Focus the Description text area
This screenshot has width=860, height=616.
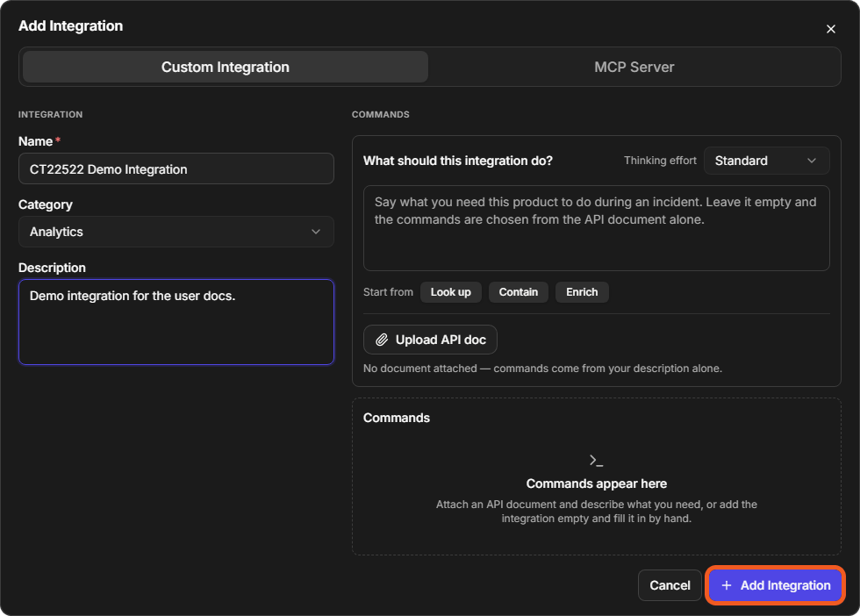point(176,322)
